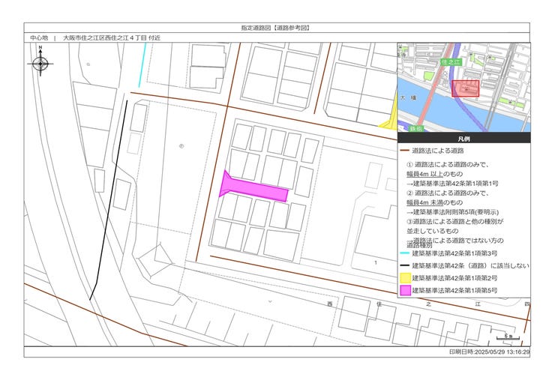555x392 pixels.
Task: Click the 凡例 legend header bar
Action: click(463, 139)
